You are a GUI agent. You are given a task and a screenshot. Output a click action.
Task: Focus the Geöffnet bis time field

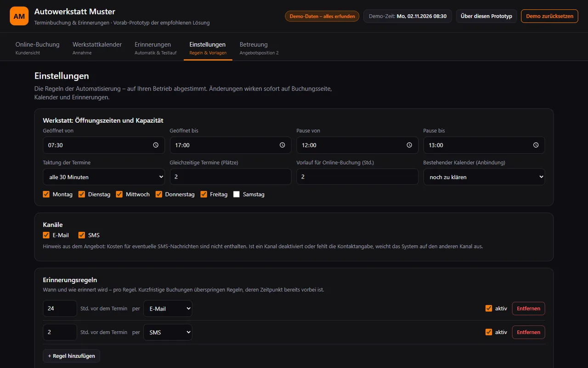(x=231, y=145)
